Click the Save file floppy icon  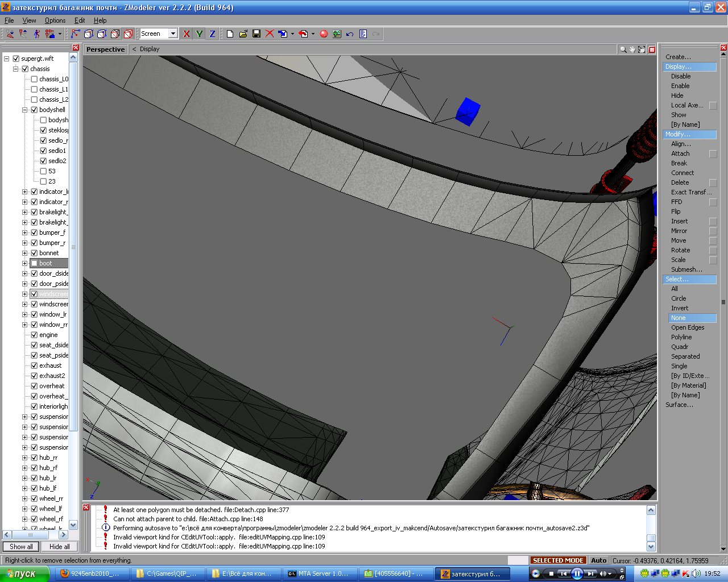257,34
